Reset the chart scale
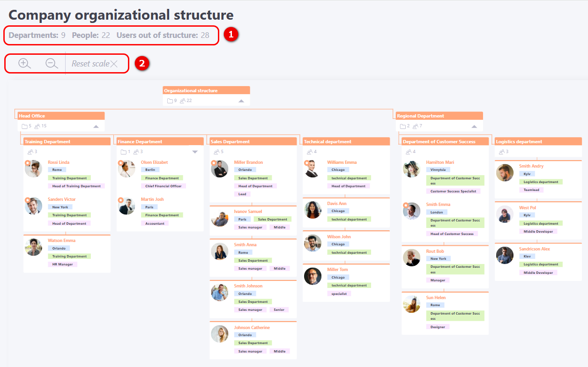 [95, 64]
